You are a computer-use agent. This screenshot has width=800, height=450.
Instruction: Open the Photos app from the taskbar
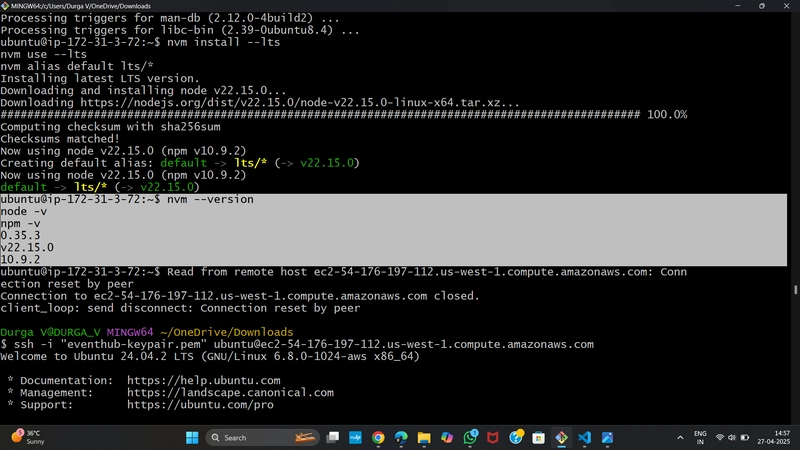pos(607,437)
